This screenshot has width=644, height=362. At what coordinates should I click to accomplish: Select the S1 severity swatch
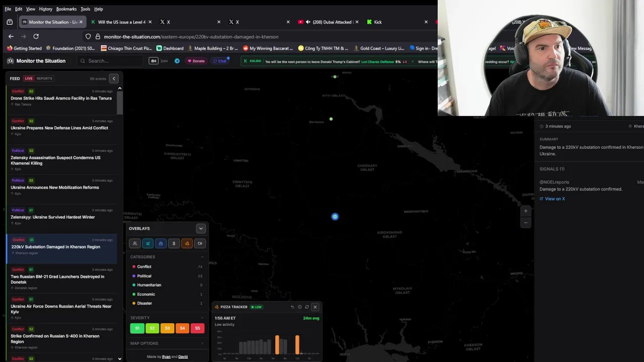(x=137, y=328)
